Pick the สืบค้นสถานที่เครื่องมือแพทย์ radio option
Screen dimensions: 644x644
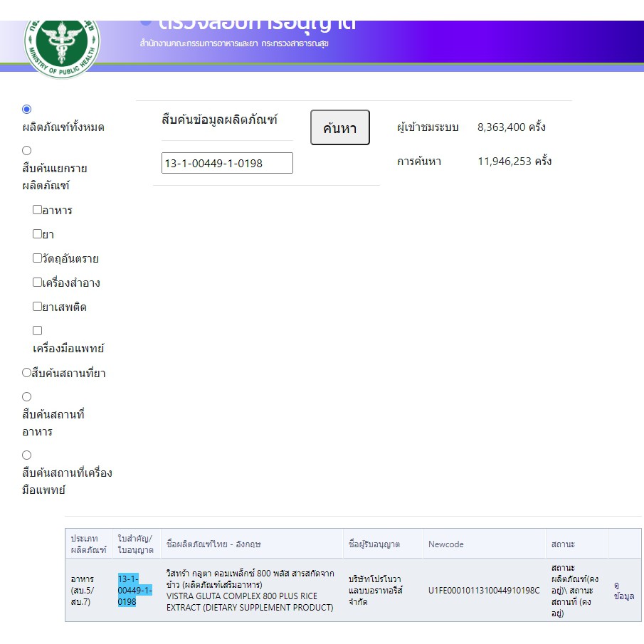27,455
